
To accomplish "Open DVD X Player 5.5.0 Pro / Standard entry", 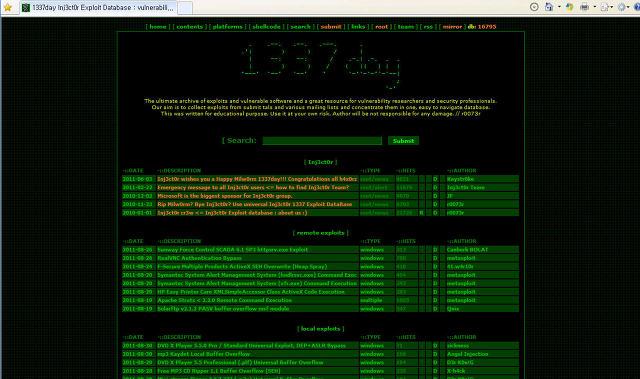I will click(251, 346).
